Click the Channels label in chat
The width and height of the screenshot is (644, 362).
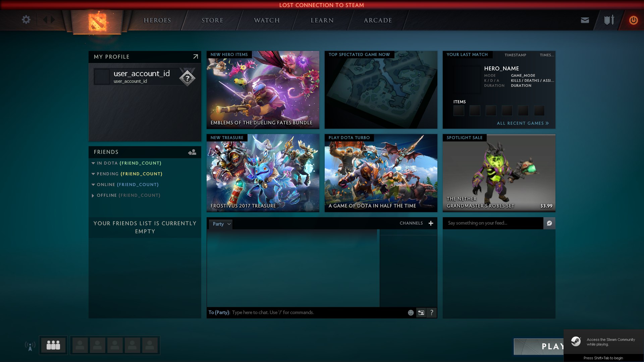click(x=411, y=223)
